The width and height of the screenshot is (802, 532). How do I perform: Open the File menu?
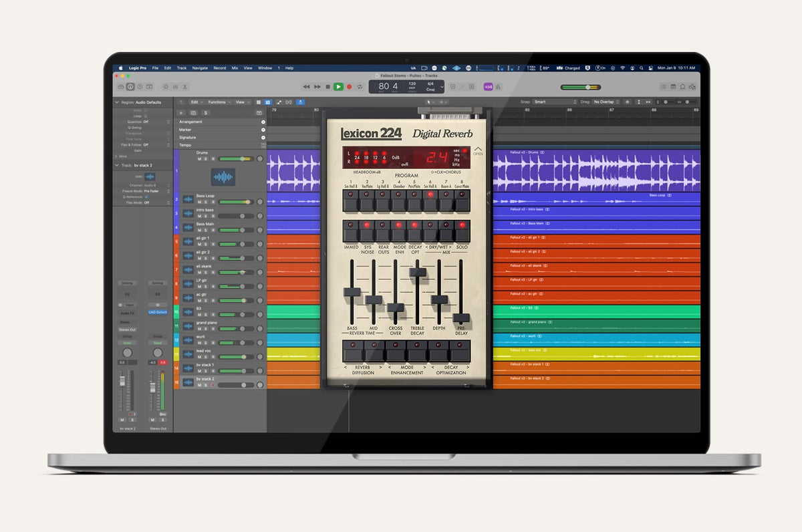tap(155, 68)
